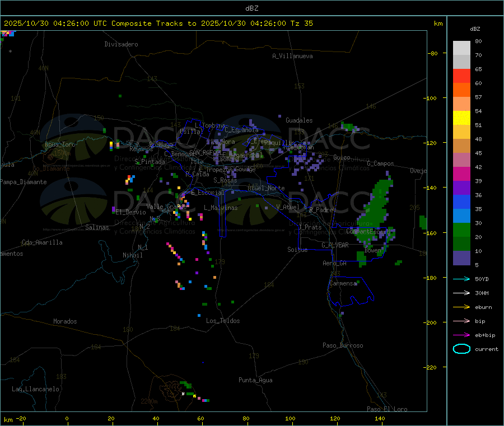Viewport: 504px width, 426px height.
Task: Click the yellow eburn arrow icon
Action: pyautogui.click(x=461, y=307)
